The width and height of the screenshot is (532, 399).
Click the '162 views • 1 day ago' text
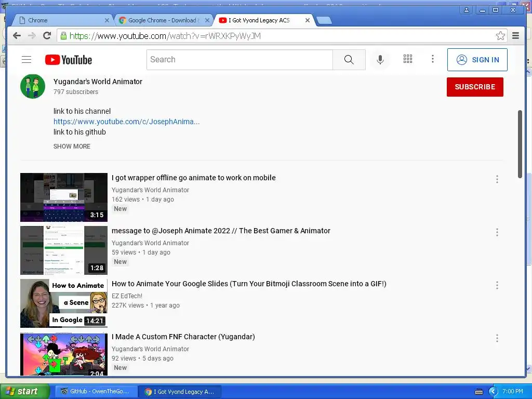143,199
